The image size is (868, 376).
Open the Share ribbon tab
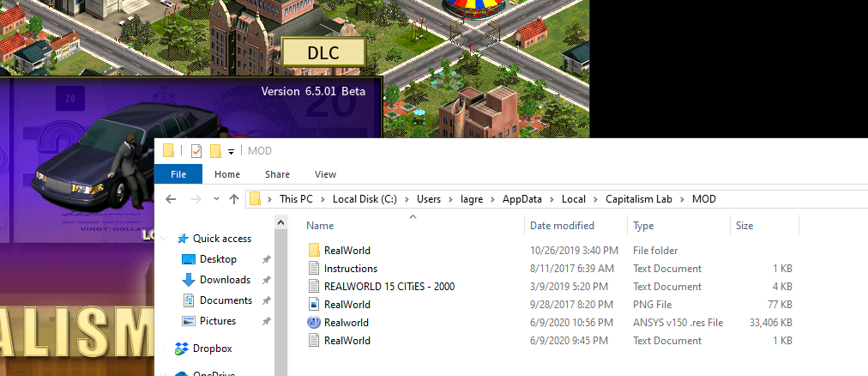tap(277, 174)
